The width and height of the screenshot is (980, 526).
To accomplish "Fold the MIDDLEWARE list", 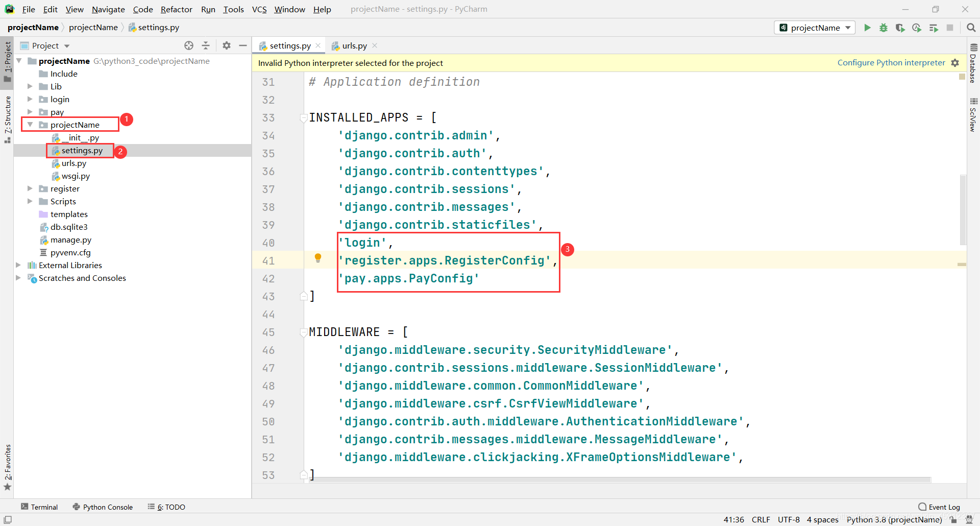I will point(304,332).
